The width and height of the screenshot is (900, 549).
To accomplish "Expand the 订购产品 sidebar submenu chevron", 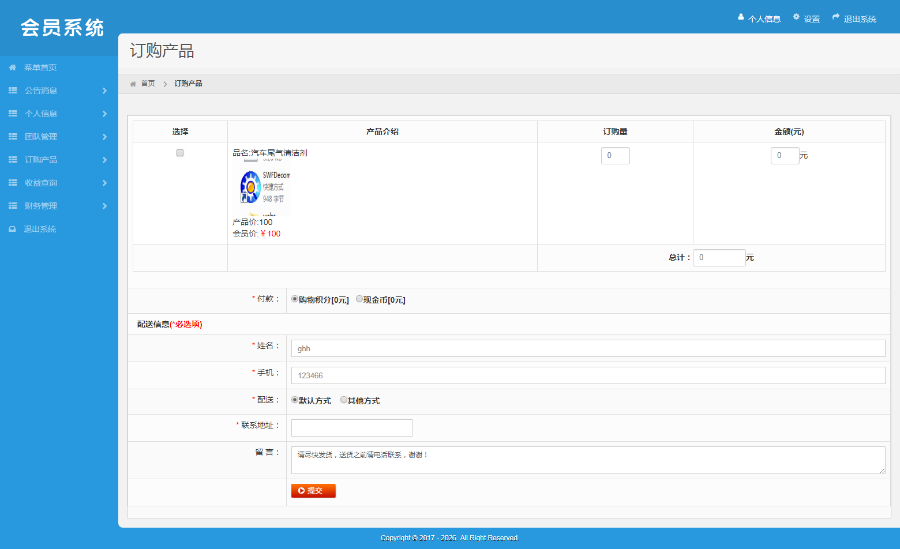I will [x=104, y=159].
